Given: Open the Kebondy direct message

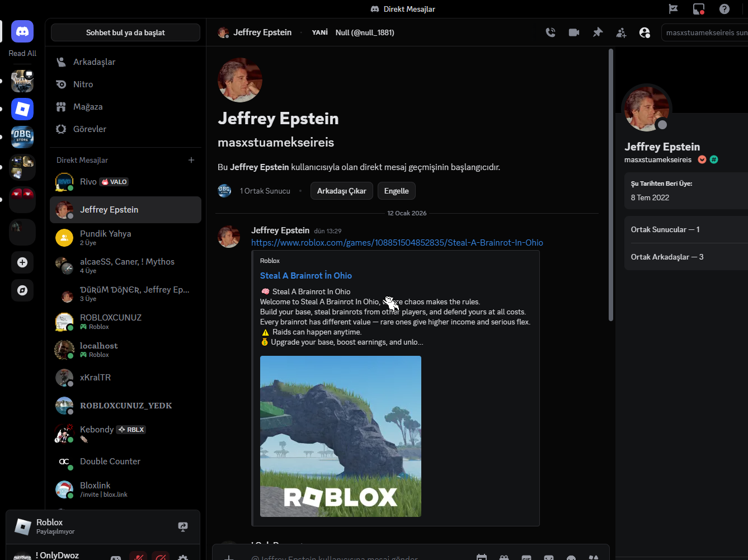Looking at the screenshot, I should (125, 434).
